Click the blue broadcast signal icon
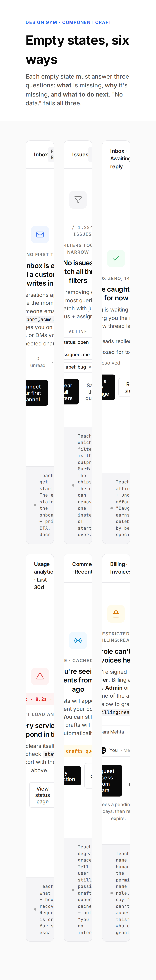Image resolution: width=156 pixels, height=980 pixels. point(78,640)
